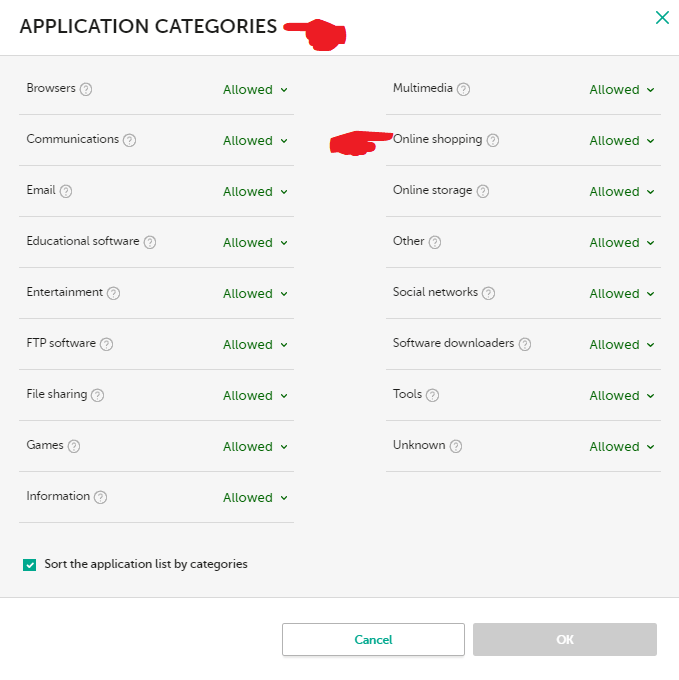
Task: Click the question mark next to Email
Action: coord(66,191)
